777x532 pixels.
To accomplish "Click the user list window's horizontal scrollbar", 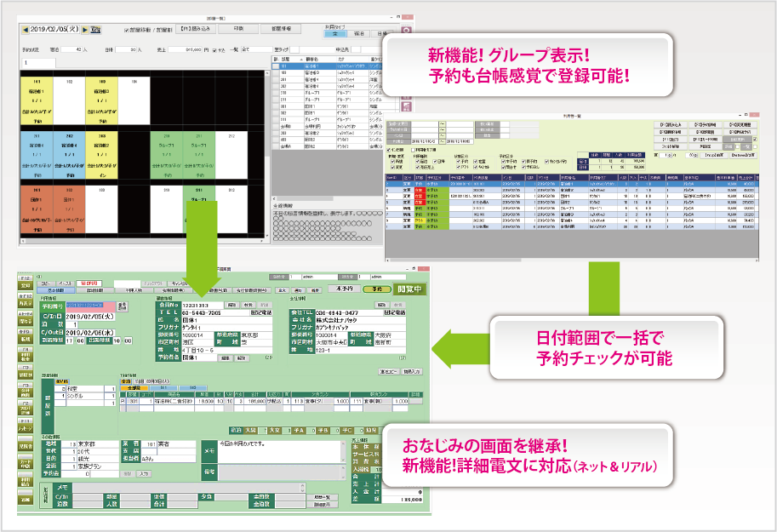I will (571, 260).
